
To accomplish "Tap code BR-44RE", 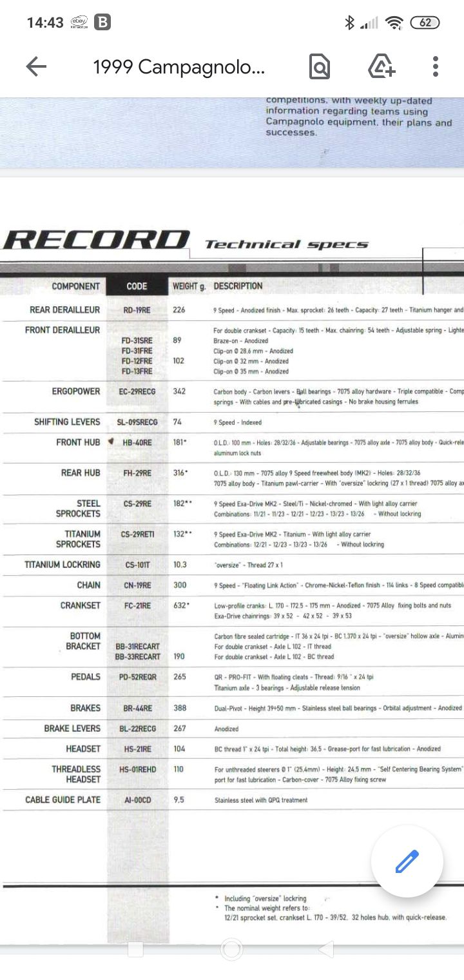I will point(137,708).
